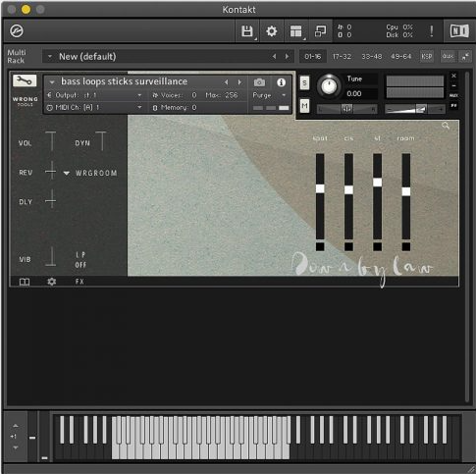Mute the instrument with M button
Image resolution: width=476 pixels, height=474 pixels.
(x=304, y=106)
